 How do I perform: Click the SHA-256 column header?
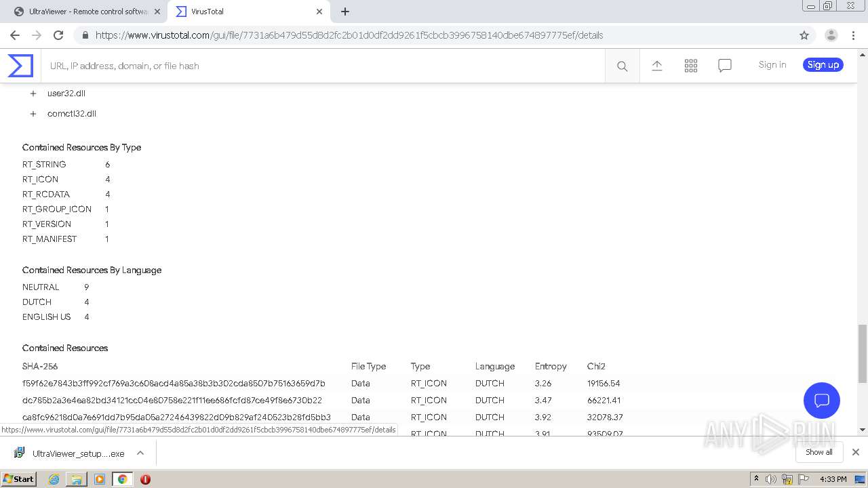[x=40, y=367]
